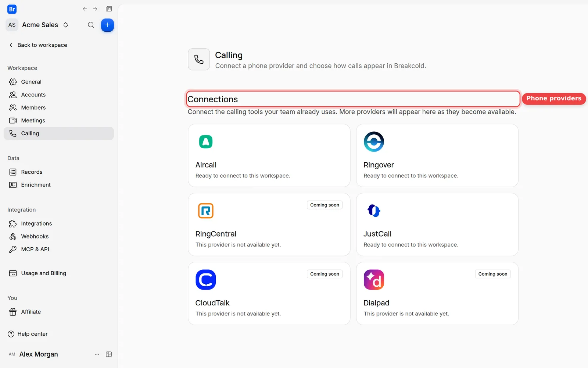Go forward with the right arrow icon
This screenshot has width=588, height=368.
point(95,9)
